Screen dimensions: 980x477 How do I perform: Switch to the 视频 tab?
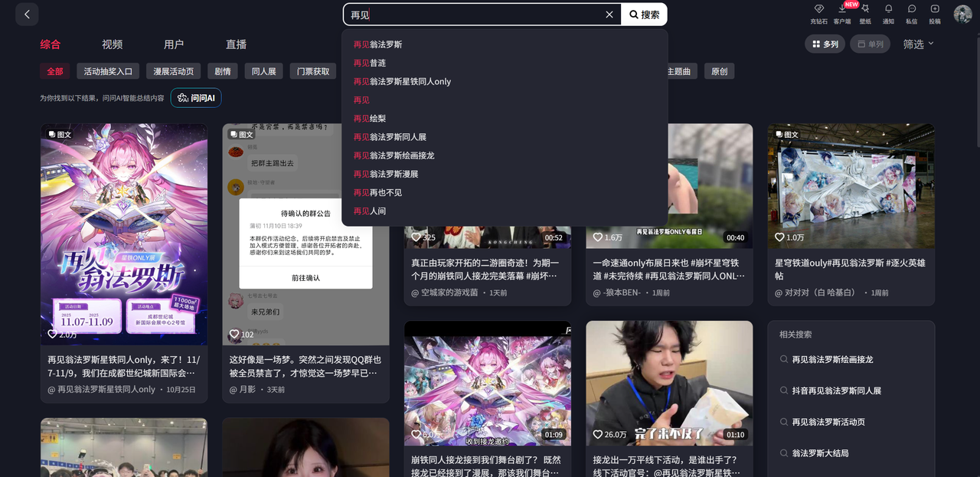112,44
